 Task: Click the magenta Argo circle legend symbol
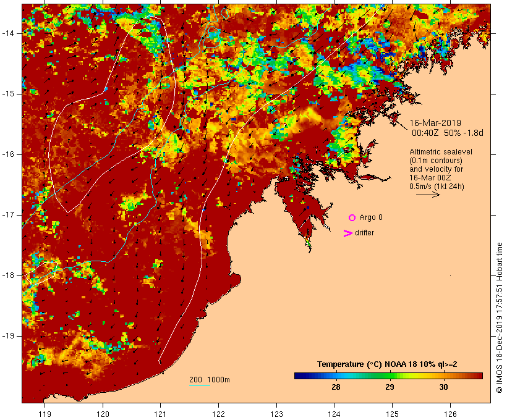pos(352,218)
